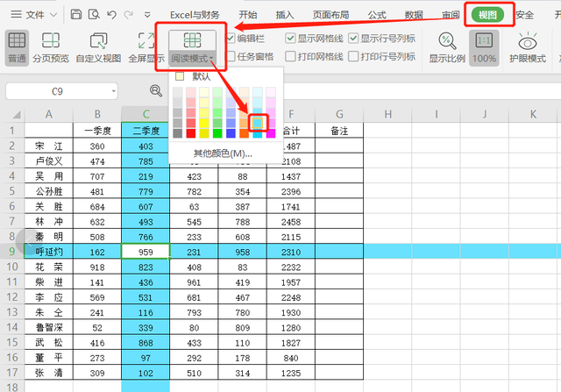The height and width of the screenshot is (392, 561).
Task: Open the 开始 ribbon tab
Action: (248, 15)
